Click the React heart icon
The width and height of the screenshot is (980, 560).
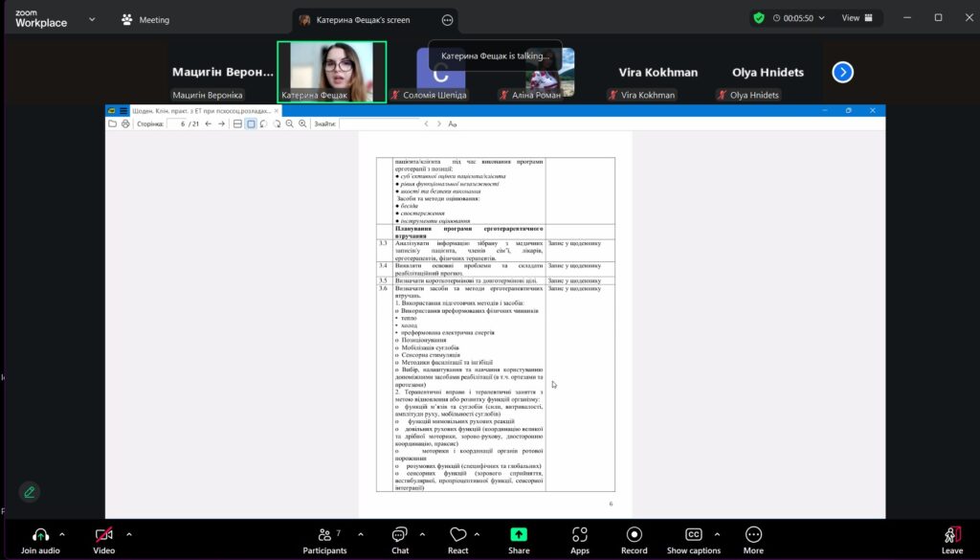pyautogui.click(x=457, y=535)
